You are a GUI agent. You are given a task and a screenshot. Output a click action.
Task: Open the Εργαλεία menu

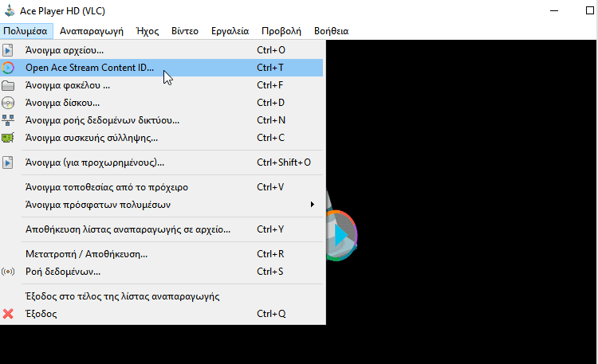[x=230, y=31]
